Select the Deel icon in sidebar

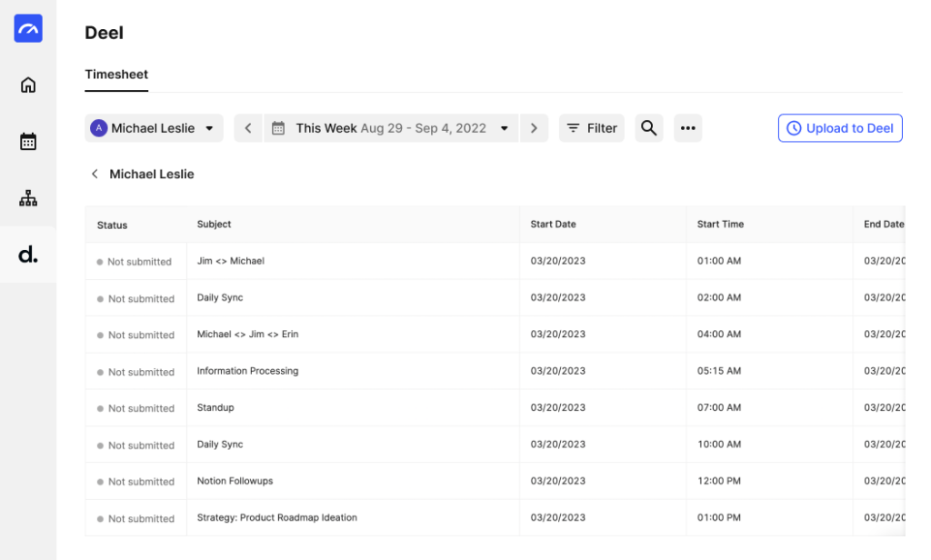coord(28,255)
